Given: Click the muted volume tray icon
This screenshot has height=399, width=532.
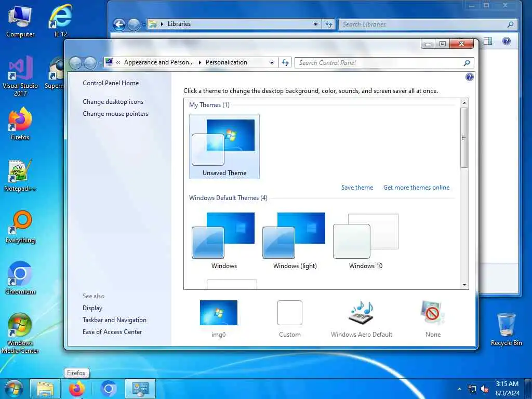Looking at the screenshot, I should (x=485, y=389).
